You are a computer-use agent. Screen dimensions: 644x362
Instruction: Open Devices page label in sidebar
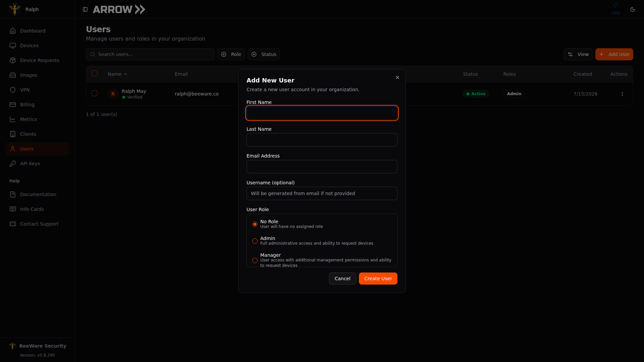click(x=29, y=46)
